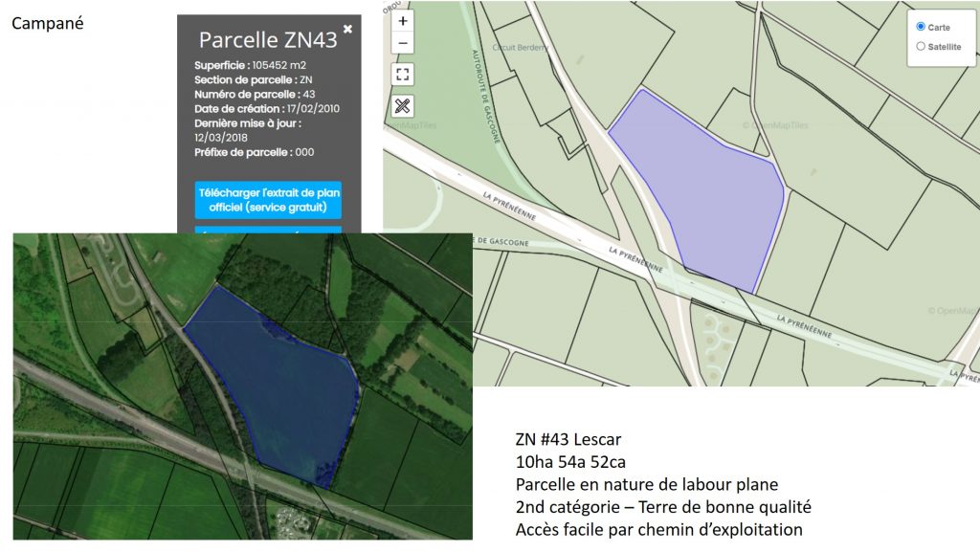
Task: Click the dark blue parcel on satellite image
Action: [x=278, y=383]
